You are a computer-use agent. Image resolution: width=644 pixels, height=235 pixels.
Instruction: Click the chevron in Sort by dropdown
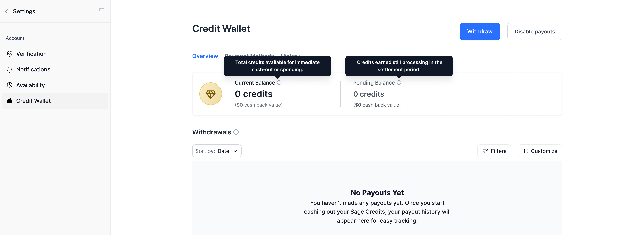pos(235,151)
